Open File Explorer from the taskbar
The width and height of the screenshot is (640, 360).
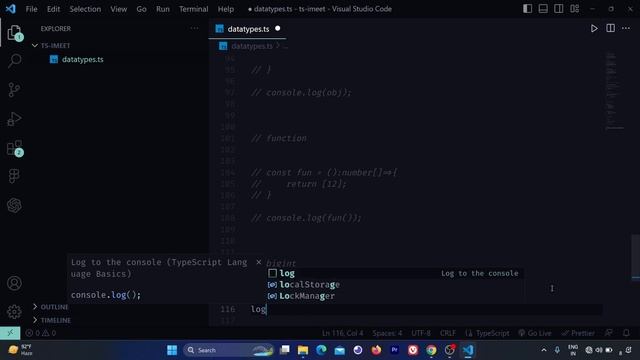coord(302,350)
